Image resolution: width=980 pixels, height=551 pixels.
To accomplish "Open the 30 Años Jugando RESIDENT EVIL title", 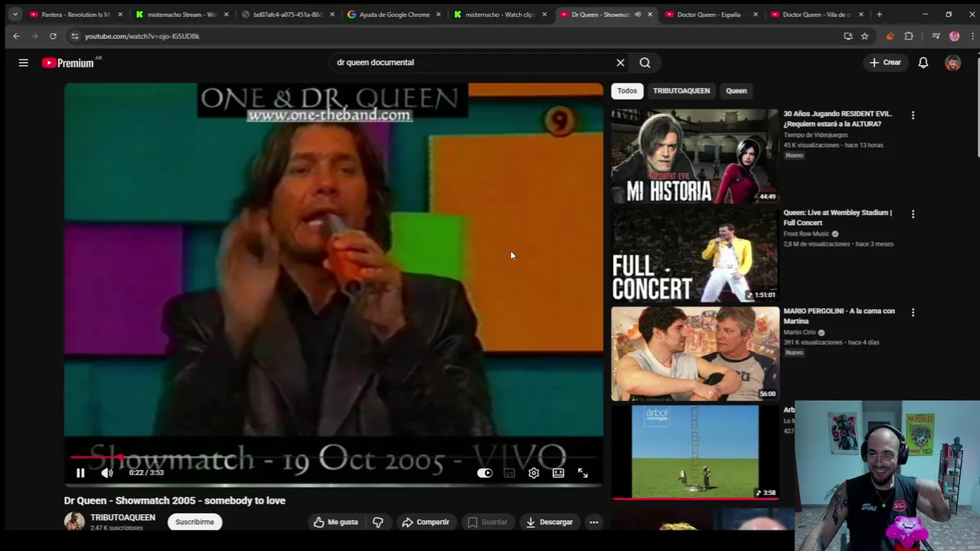I will point(838,119).
